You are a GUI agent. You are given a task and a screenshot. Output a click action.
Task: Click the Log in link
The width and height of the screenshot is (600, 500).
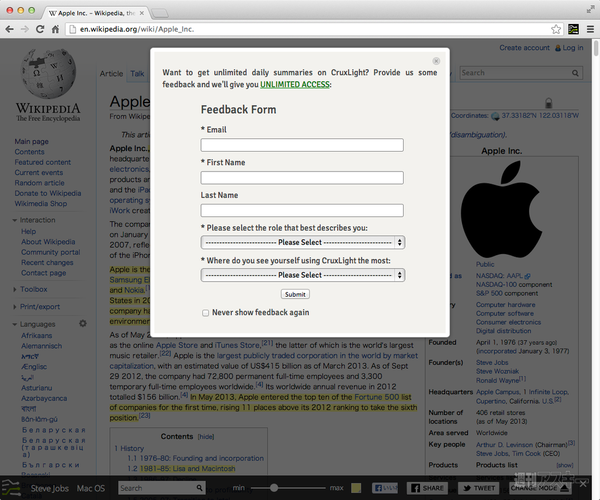(x=572, y=47)
